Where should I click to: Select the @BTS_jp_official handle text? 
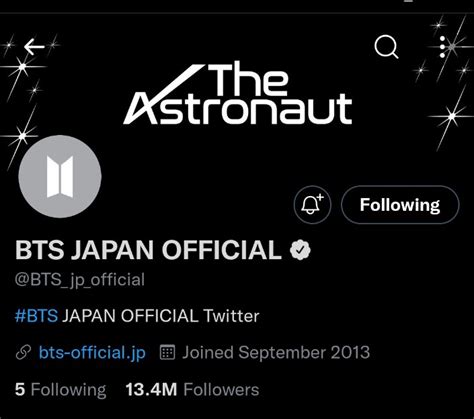pos(80,280)
